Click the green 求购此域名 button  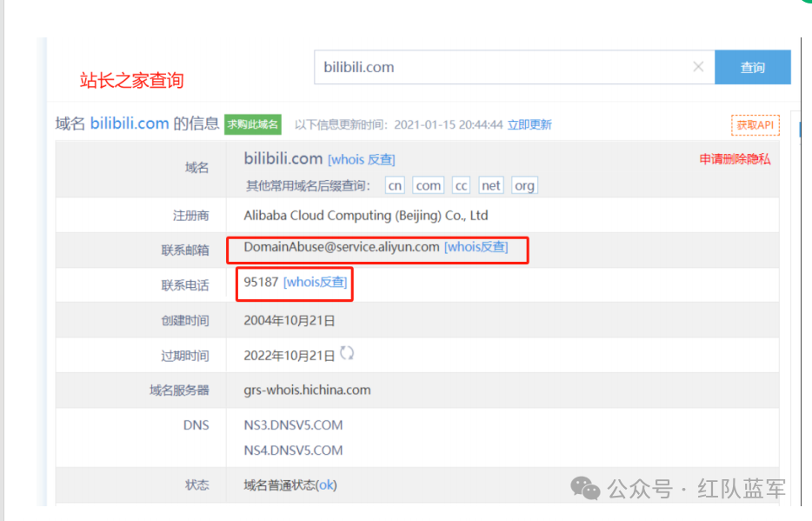coord(253,124)
